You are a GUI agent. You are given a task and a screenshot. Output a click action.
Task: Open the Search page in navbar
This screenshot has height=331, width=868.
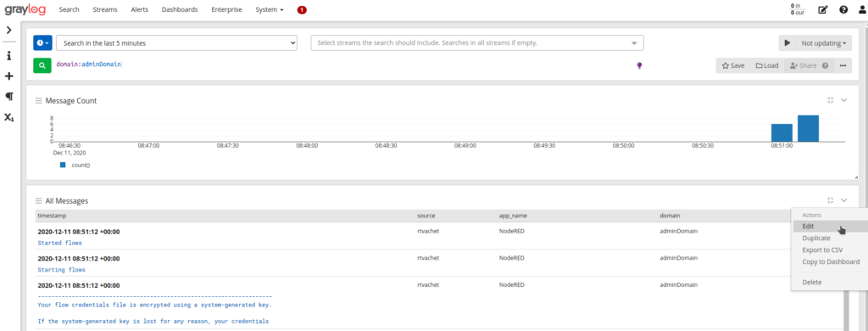(69, 9)
